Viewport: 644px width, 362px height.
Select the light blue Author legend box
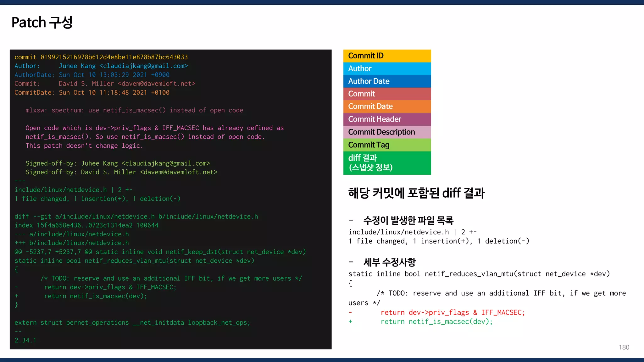coord(387,69)
